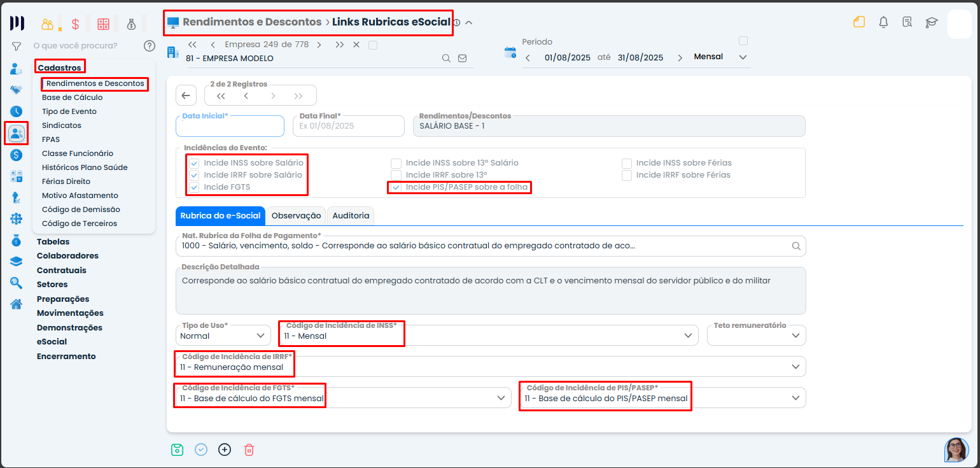980x468 pixels.
Task: Click the people module icon in top bar
Action: point(48,24)
